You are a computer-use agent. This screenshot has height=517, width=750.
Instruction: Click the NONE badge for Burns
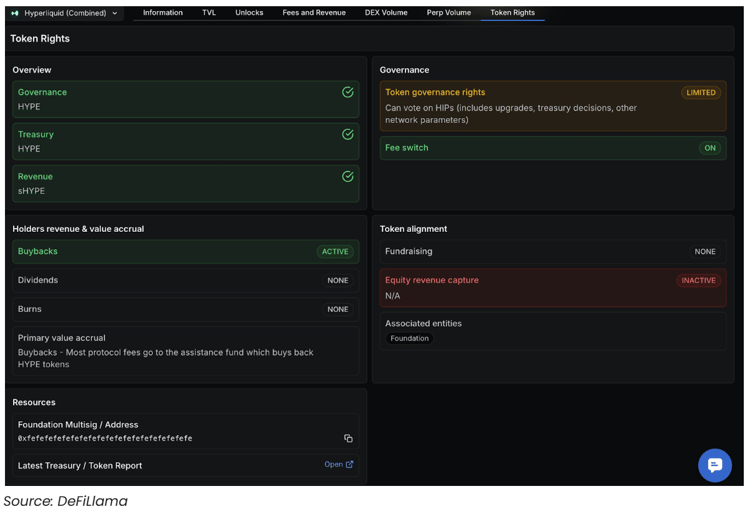click(338, 309)
